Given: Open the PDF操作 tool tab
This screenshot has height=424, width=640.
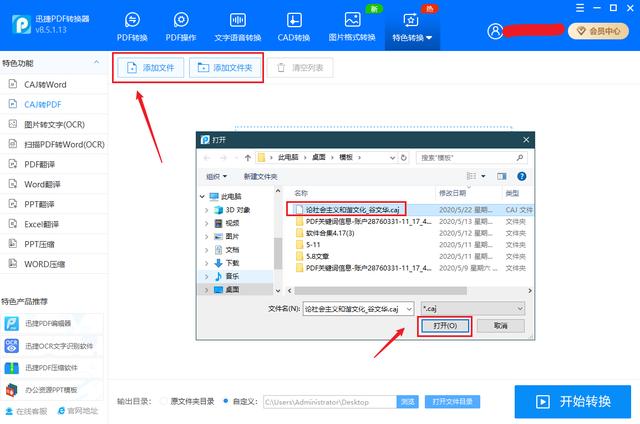Looking at the screenshot, I should point(181,27).
